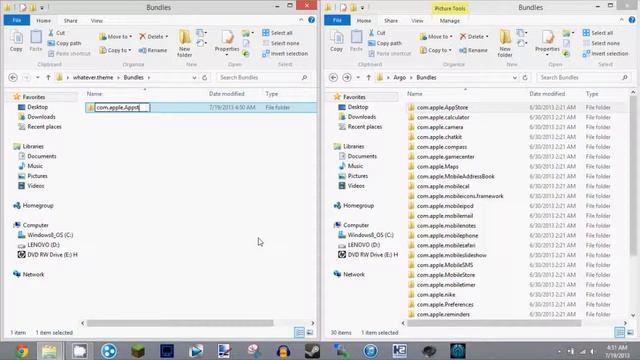Image resolution: width=640 pixels, height=360 pixels.
Task: Switch to details view in left window
Action: [299, 332]
